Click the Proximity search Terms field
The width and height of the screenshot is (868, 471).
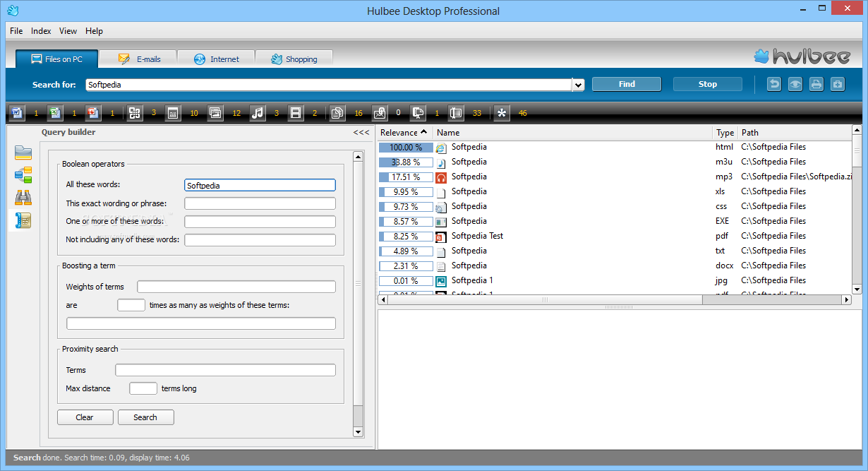pos(225,370)
